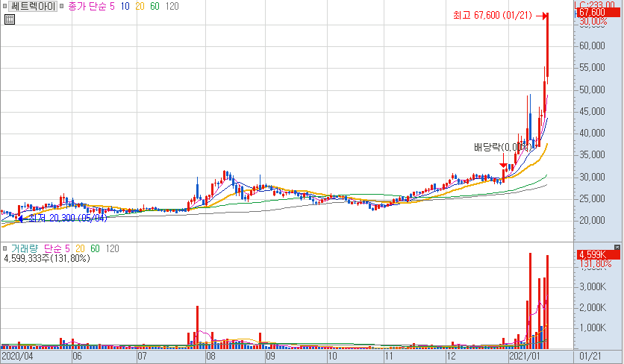Click the 60,000 price axis label
The height and width of the screenshot is (364, 624).
point(592,45)
